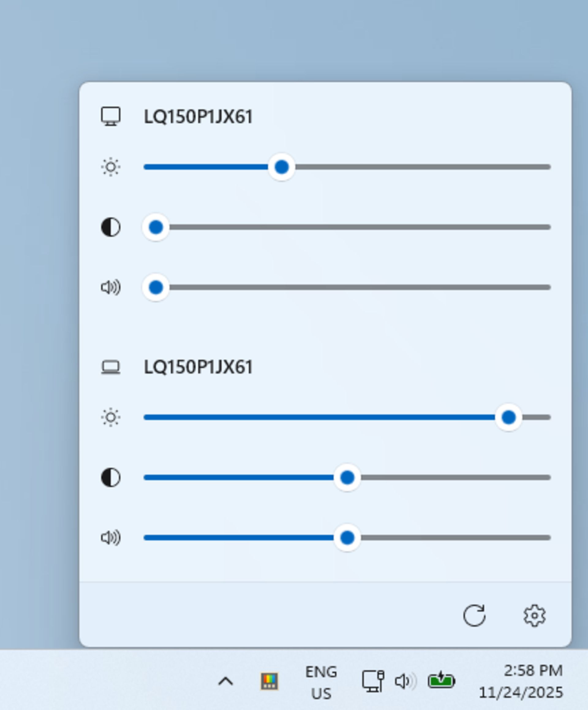Click the first monitor's brightness slider handle

[281, 167]
